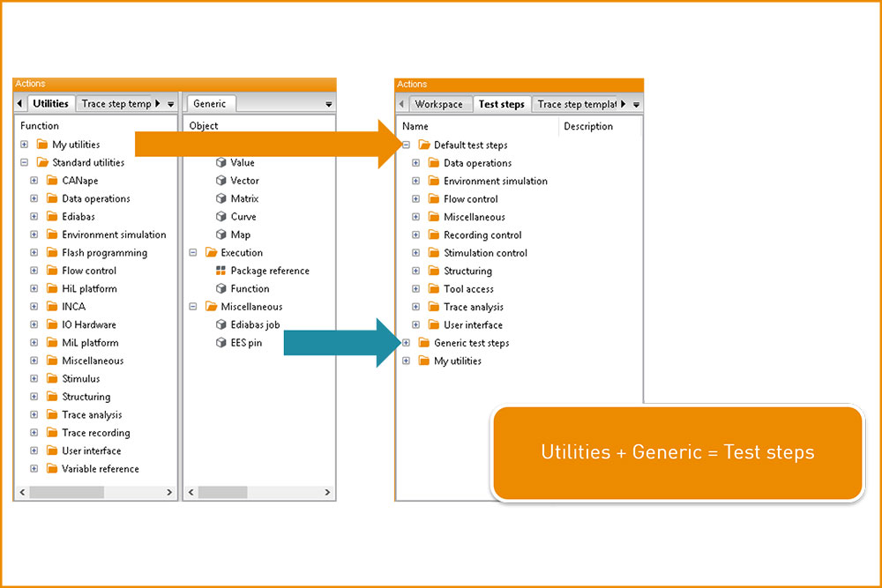This screenshot has width=882, height=588.
Task: Open the Generic panel tab dropdown arrow
Action: coord(329,104)
